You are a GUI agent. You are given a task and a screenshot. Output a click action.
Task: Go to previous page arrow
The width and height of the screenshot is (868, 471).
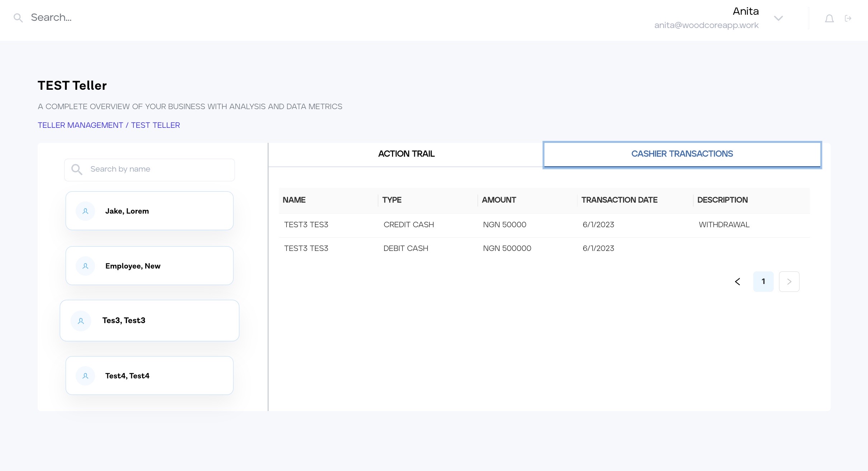click(737, 282)
